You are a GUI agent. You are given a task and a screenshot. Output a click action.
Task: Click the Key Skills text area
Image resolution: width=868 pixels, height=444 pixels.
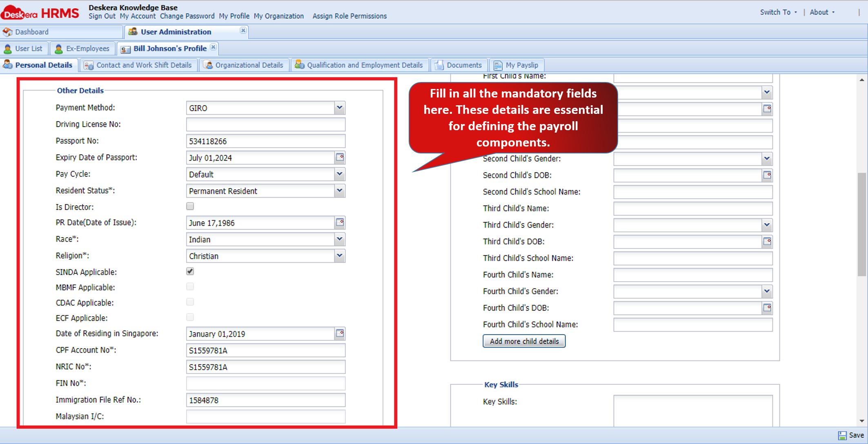[693, 411]
